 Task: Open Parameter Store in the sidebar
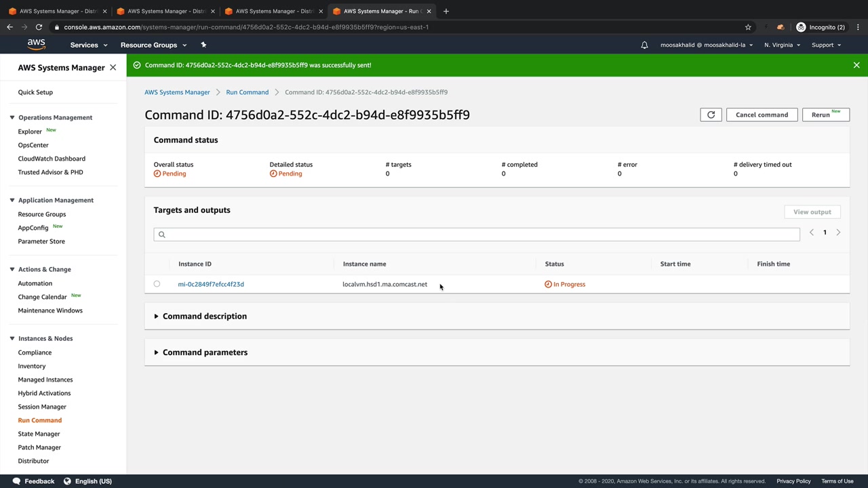click(x=41, y=241)
